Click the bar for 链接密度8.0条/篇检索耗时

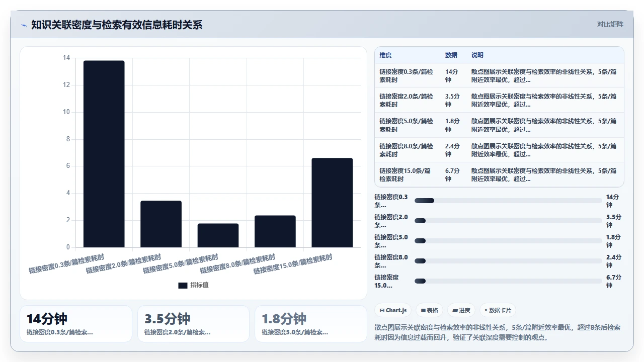275,231
